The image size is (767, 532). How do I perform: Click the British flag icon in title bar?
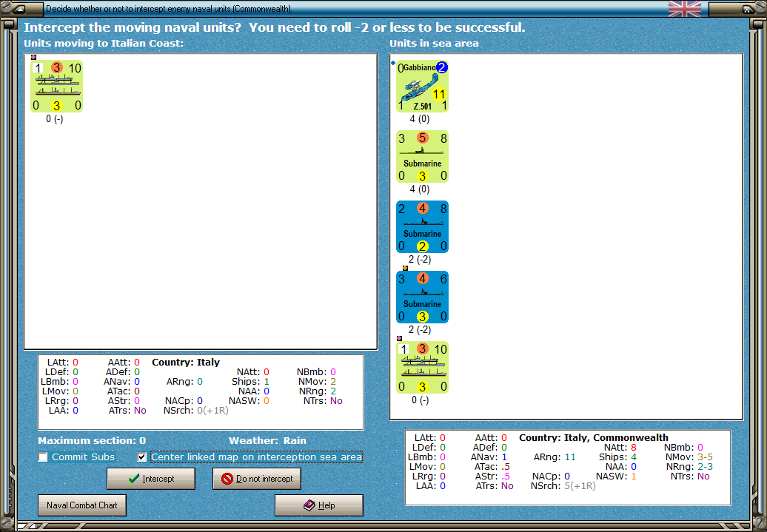(x=684, y=9)
